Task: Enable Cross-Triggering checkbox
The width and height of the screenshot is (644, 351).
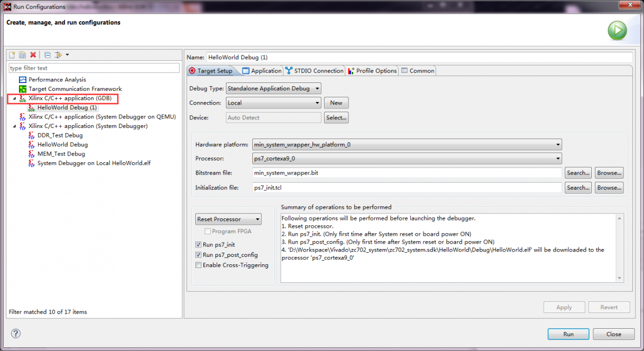Action: click(198, 265)
